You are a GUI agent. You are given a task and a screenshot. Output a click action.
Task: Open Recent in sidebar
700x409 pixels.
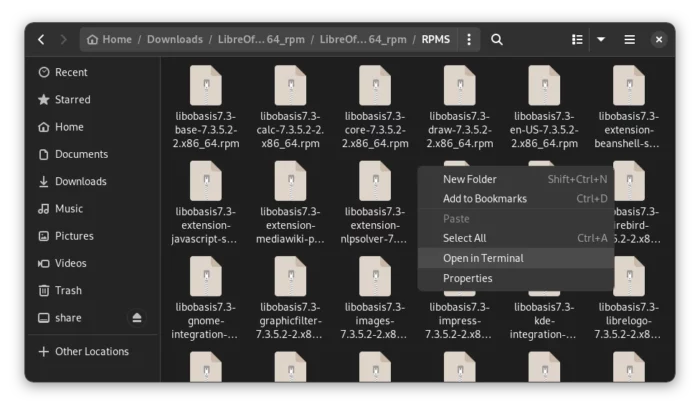[92, 72]
